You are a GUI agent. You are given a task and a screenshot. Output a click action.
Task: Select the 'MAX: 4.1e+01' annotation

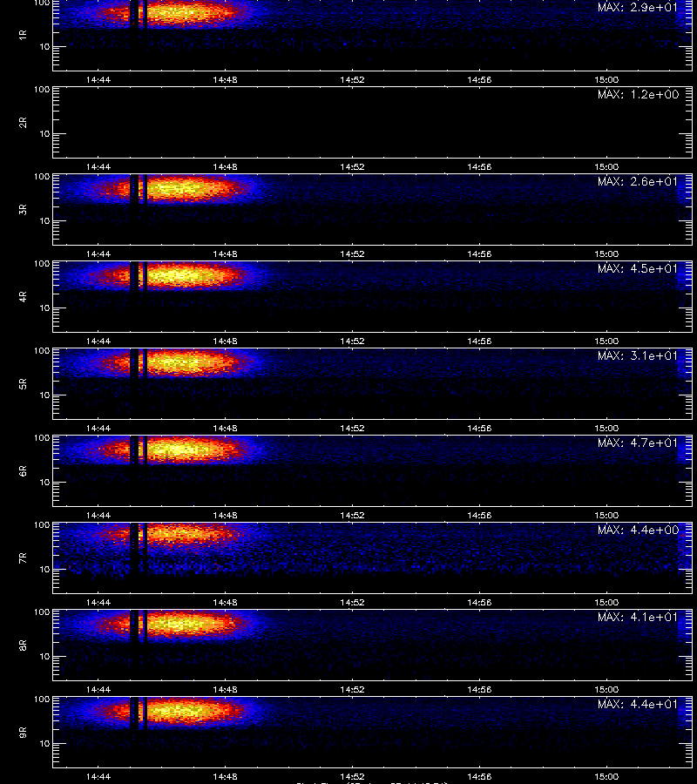coord(638,617)
